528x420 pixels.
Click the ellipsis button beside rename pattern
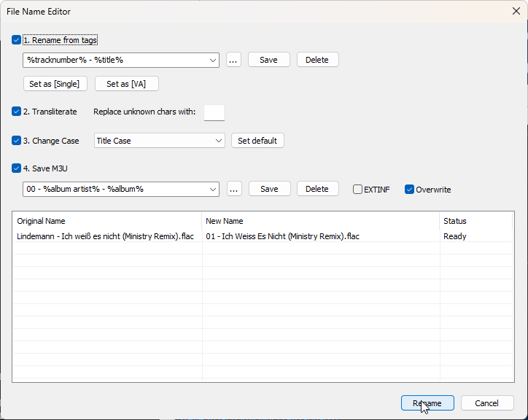tap(233, 60)
